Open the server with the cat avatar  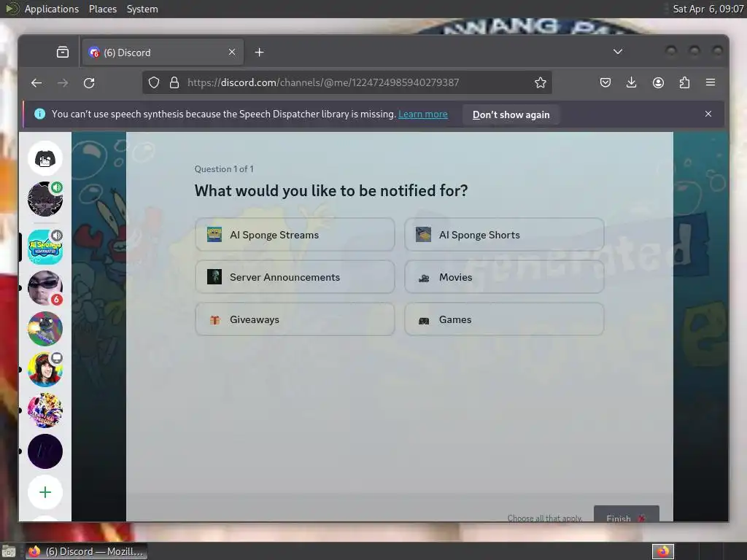point(44,329)
